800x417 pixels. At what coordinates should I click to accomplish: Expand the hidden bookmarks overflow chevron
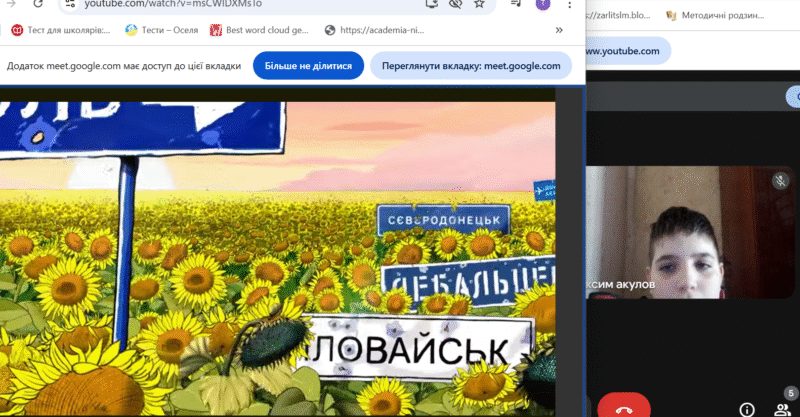coord(558,30)
